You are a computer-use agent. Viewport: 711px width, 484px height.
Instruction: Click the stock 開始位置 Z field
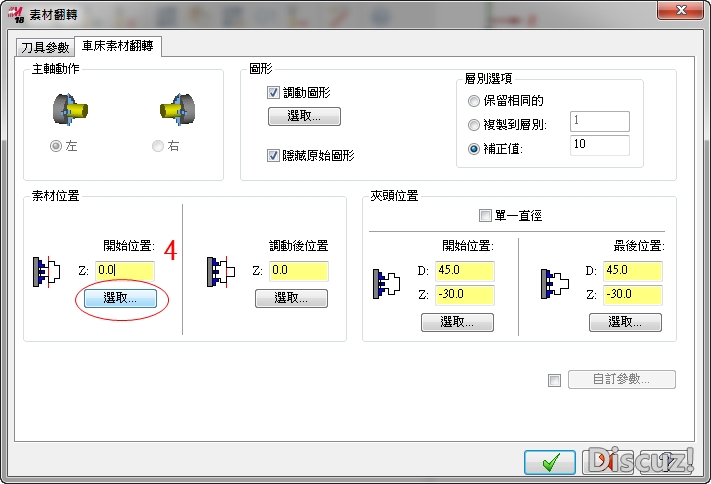(x=125, y=271)
